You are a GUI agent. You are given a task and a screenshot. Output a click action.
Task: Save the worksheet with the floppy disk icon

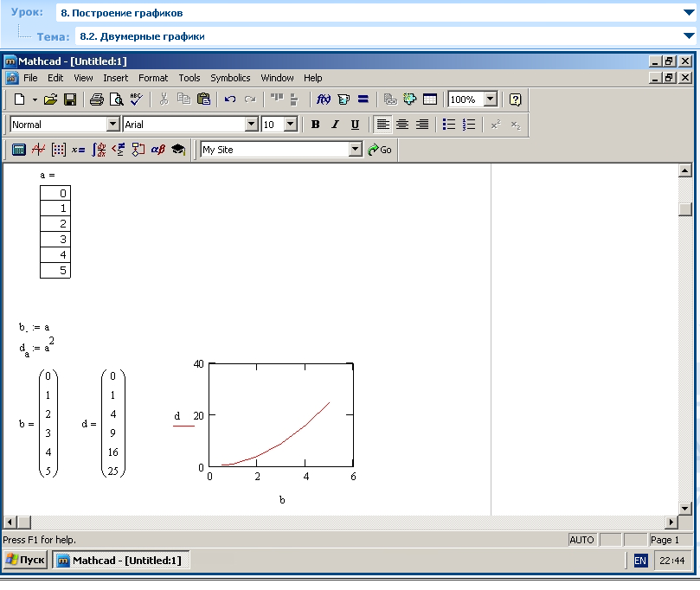(x=70, y=99)
